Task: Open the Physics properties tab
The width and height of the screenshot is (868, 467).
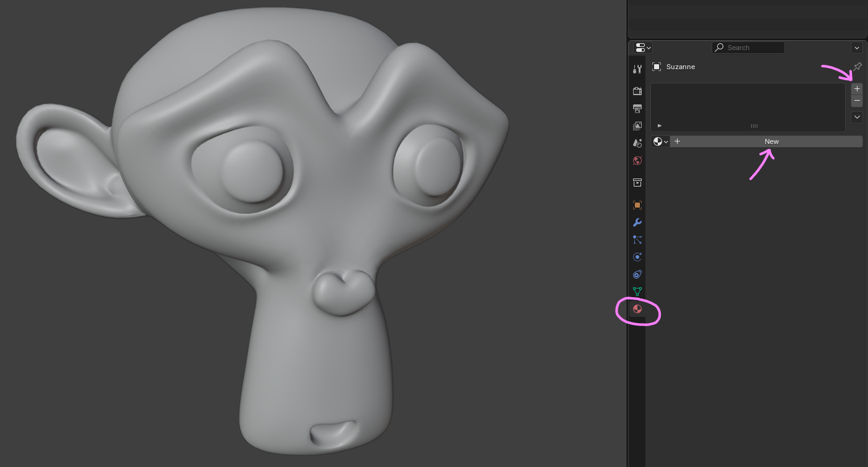Action: point(637,257)
